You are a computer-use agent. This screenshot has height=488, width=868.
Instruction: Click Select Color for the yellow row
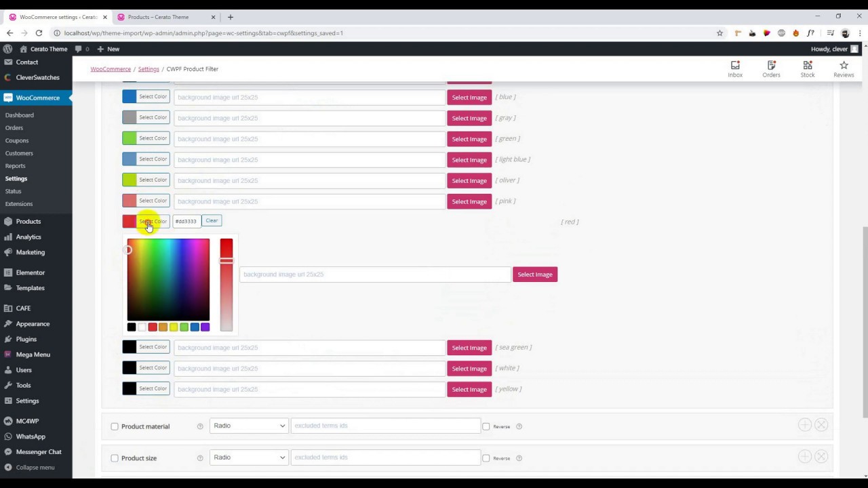(x=153, y=388)
